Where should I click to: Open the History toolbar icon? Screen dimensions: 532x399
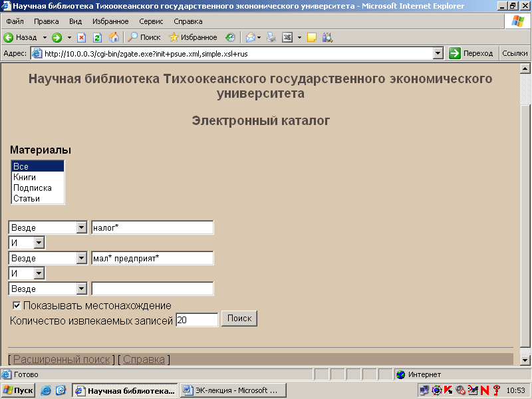pyautogui.click(x=230, y=37)
